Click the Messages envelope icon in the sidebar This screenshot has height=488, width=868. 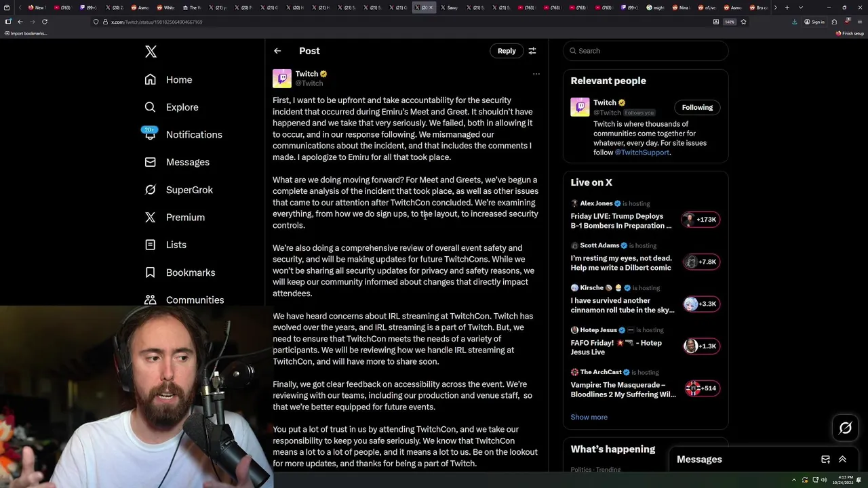coord(150,162)
